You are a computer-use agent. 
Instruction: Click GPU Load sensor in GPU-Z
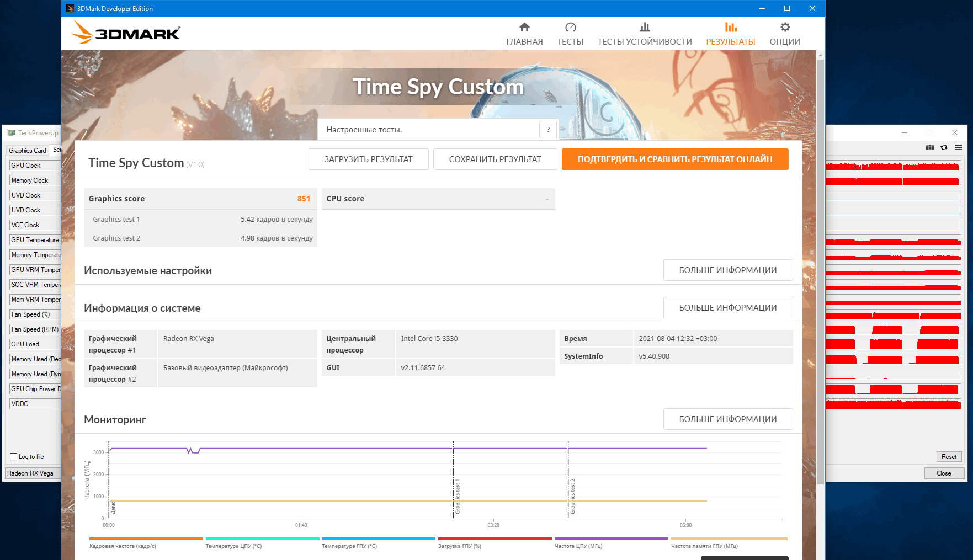[35, 344]
